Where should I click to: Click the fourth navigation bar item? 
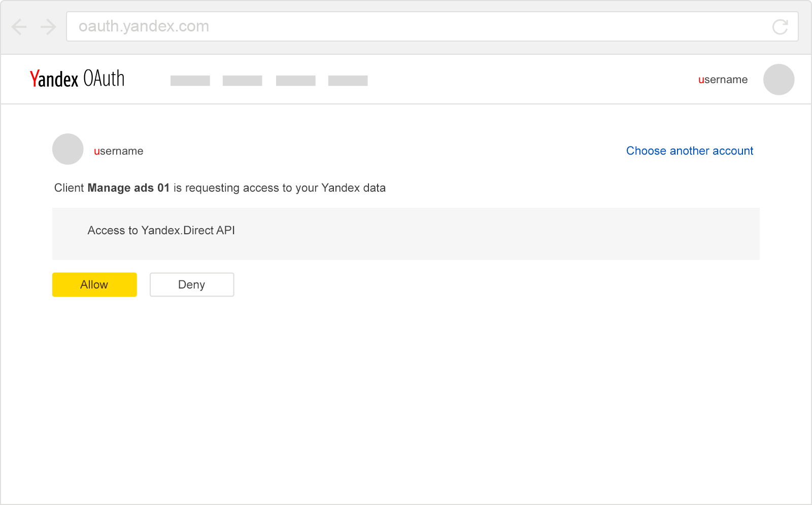[348, 80]
